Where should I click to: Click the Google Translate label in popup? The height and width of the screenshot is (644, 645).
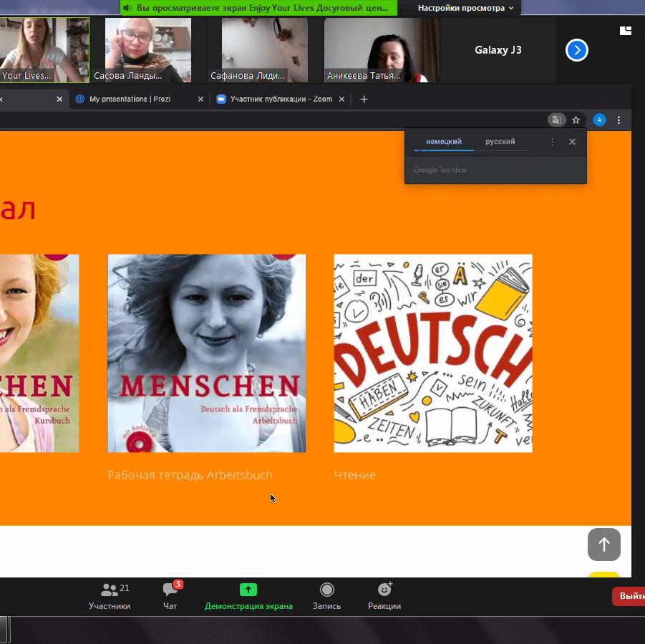(x=440, y=170)
